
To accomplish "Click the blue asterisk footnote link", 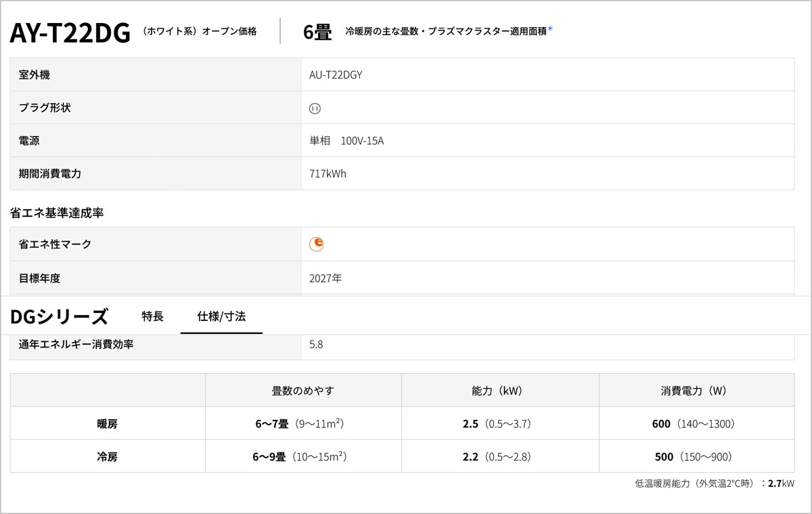I will coord(550,30).
